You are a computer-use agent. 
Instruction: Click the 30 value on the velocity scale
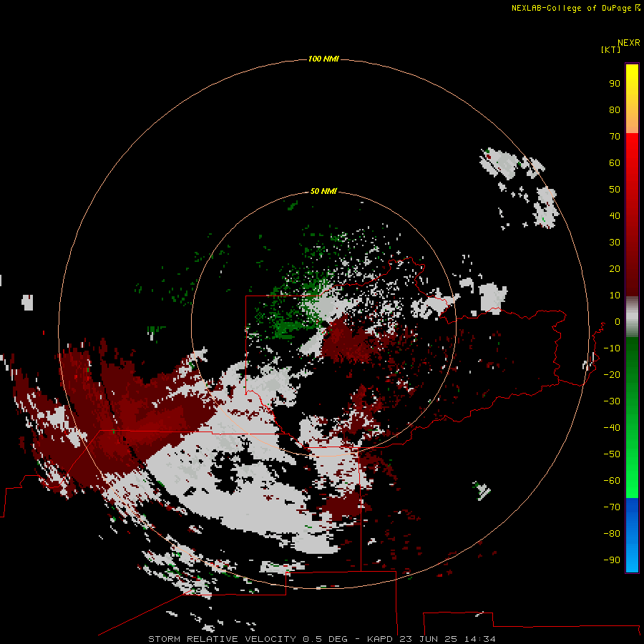615,243
